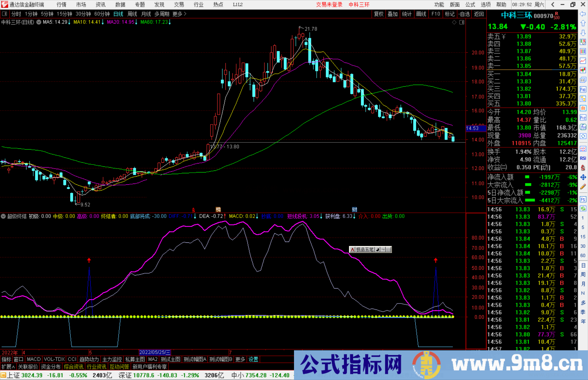Click the blue four-way move arrows icon
The width and height of the screenshot is (588, 380).
point(583,177)
